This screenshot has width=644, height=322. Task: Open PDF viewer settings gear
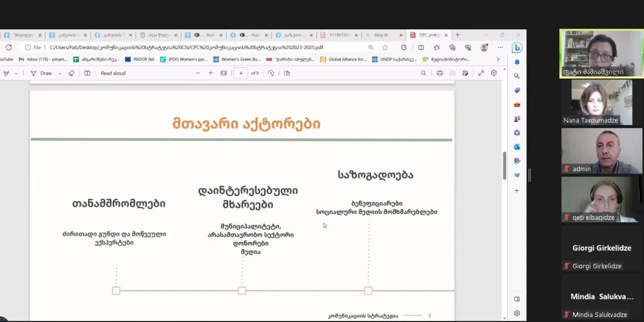tap(494, 73)
